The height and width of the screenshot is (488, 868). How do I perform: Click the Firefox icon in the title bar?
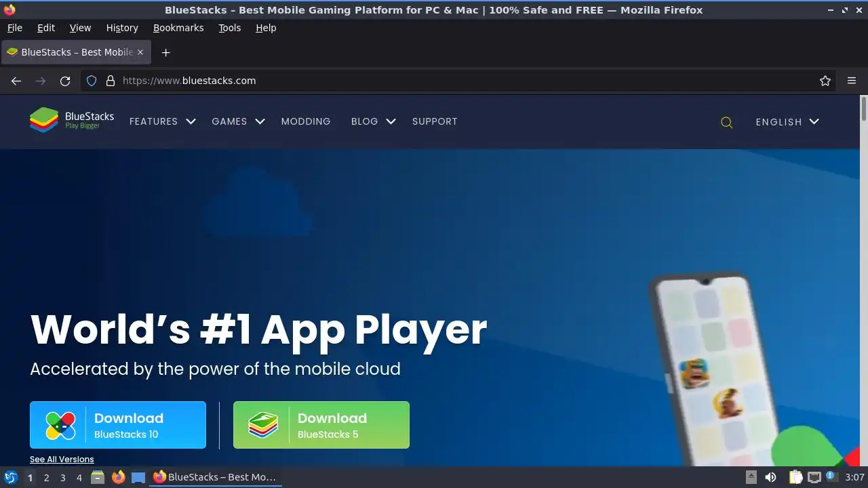click(9, 9)
